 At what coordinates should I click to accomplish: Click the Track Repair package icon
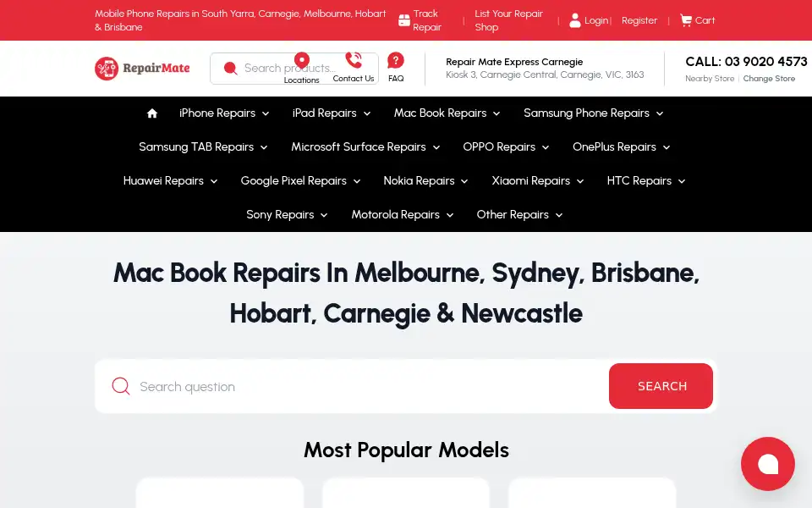(404, 20)
